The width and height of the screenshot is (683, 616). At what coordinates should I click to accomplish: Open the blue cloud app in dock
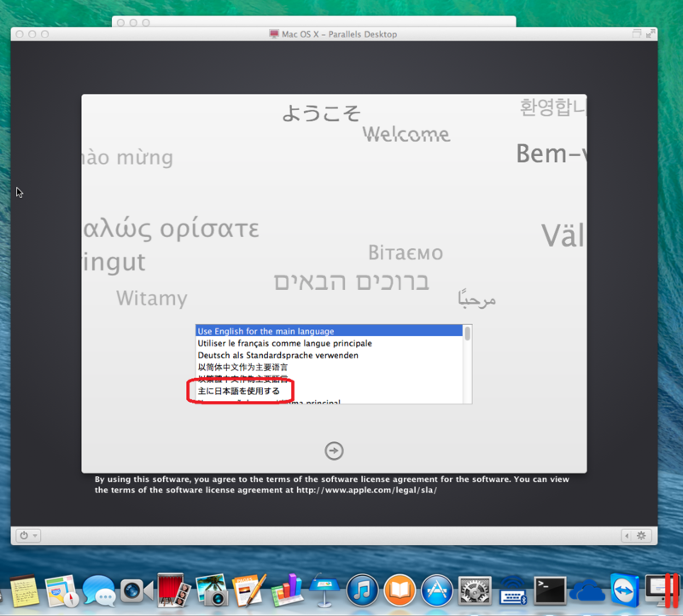[587, 590]
